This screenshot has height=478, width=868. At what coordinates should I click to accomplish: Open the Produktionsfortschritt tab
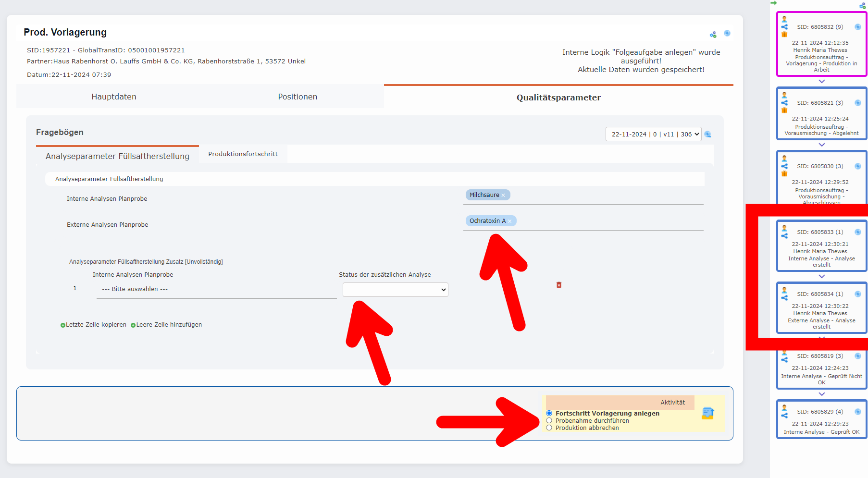click(243, 154)
